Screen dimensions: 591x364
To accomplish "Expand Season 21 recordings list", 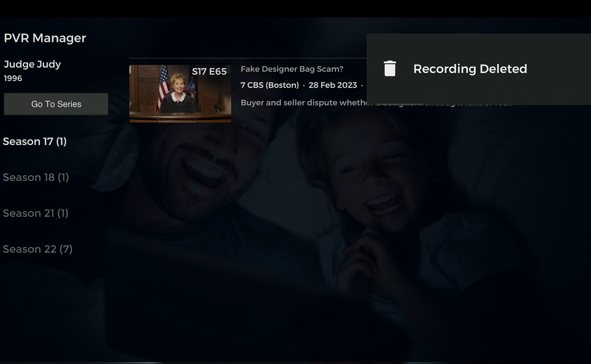I will [36, 213].
